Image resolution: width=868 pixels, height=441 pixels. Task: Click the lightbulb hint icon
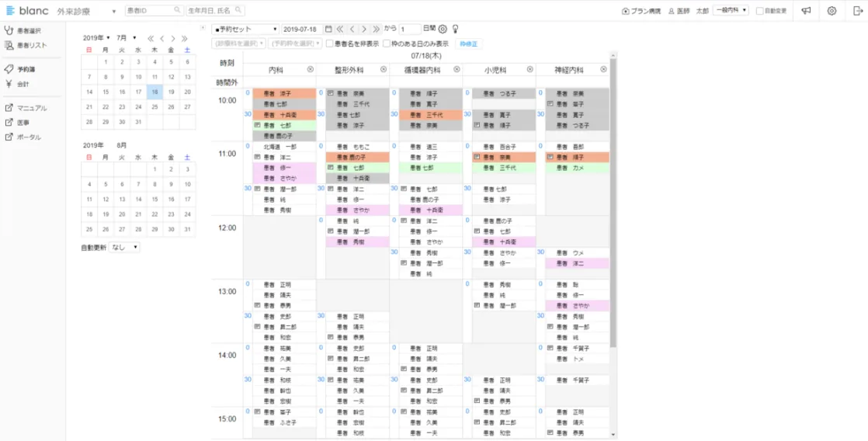455,29
